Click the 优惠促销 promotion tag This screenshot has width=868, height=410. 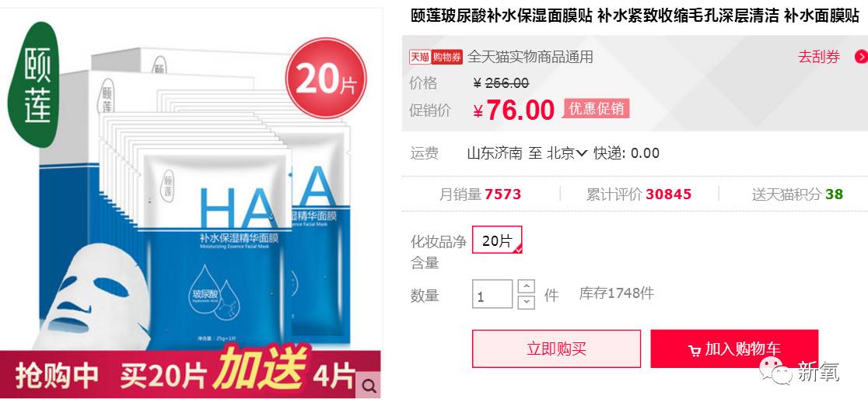597,109
